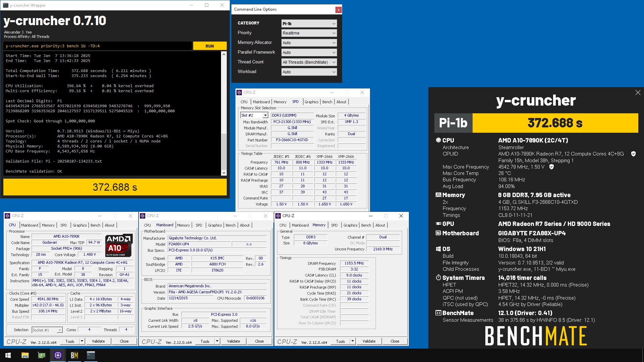Click the AMD A10 processor logo
Screen dimensions: 644x362
coord(119,246)
